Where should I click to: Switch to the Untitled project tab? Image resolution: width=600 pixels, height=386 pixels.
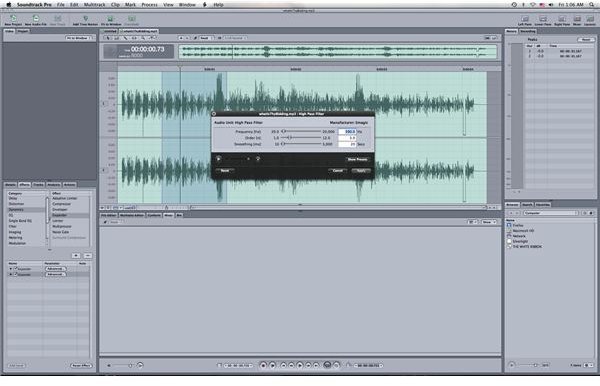[x=110, y=31]
